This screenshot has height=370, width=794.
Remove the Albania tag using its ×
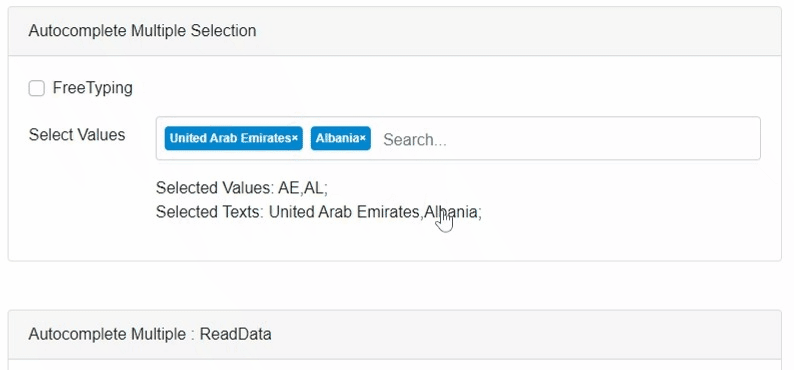(x=363, y=139)
